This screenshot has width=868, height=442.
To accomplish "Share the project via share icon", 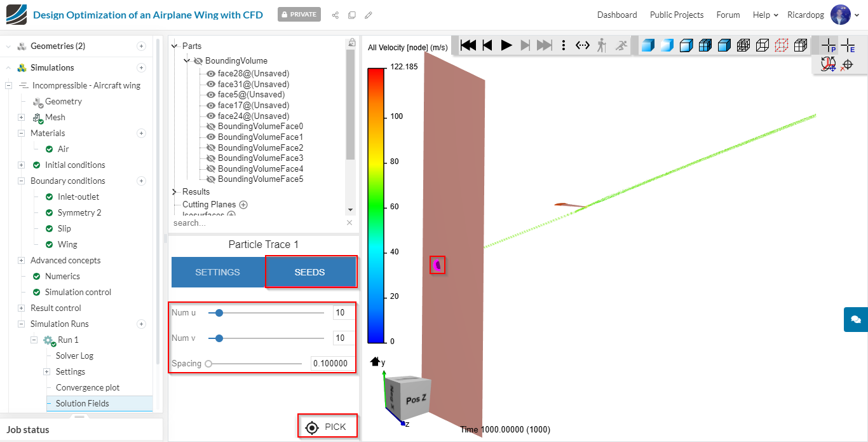I will coord(335,15).
